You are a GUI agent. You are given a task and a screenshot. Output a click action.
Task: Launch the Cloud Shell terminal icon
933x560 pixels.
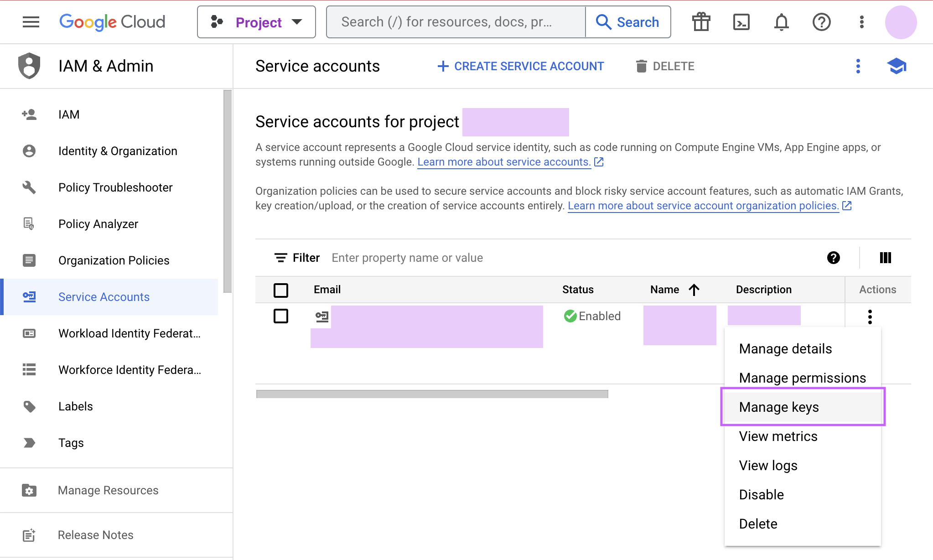click(x=741, y=21)
